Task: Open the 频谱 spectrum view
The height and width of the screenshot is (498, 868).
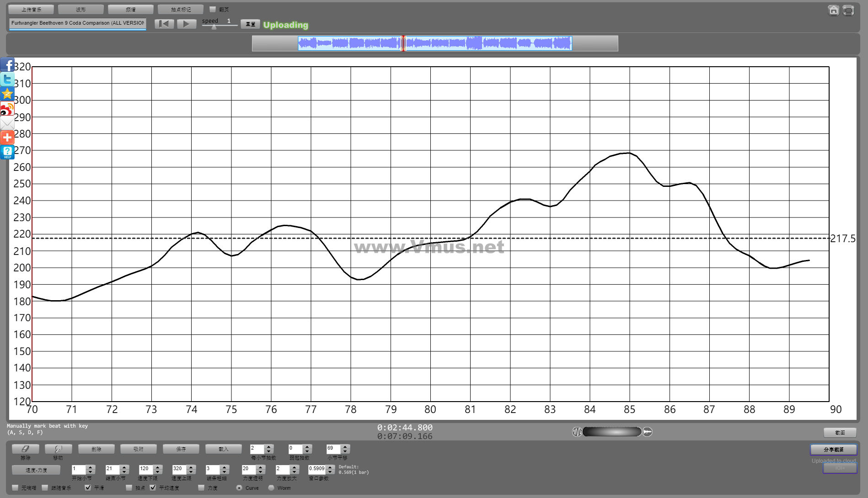Action: 130,9
